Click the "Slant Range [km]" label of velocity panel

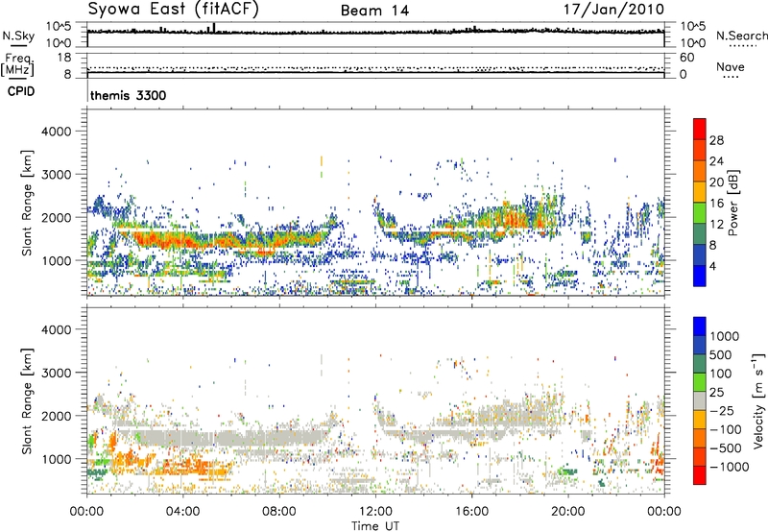[x=27, y=400]
